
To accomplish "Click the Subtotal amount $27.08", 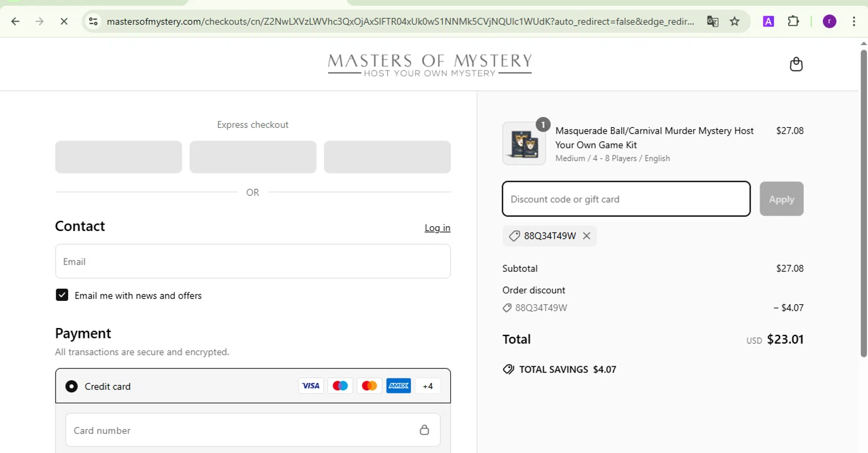I will pos(790,268).
